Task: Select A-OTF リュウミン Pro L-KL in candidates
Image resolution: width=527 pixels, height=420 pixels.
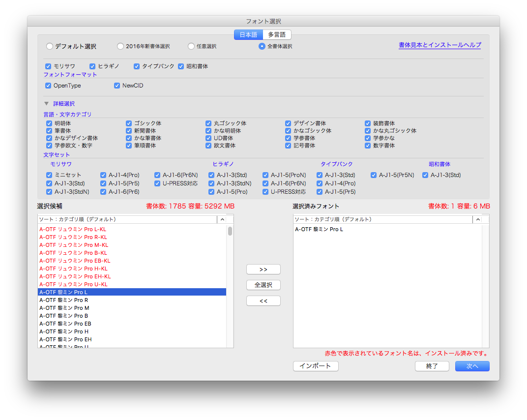Action: click(132, 229)
